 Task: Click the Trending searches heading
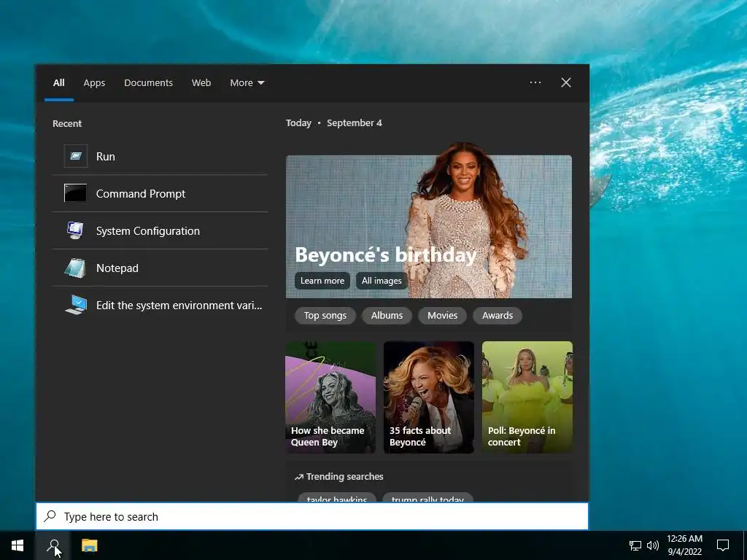click(344, 477)
